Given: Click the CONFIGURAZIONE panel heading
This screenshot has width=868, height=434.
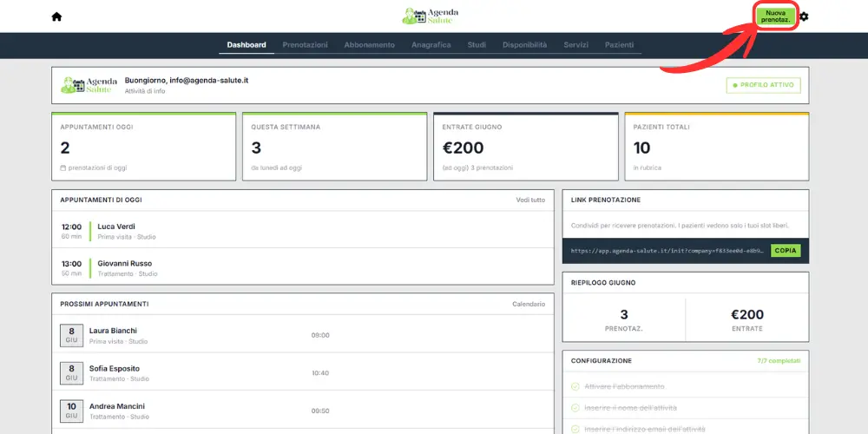Looking at the screenshot, I should coord(602,361).
